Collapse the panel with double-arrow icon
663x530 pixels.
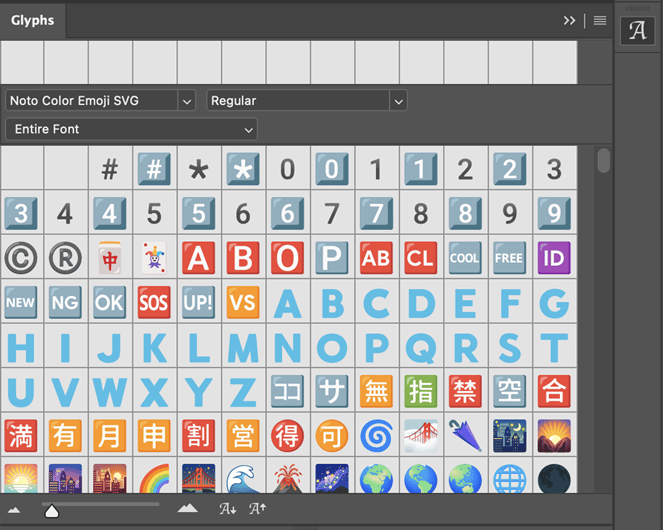pyautogui.click(x=570, y=20)
